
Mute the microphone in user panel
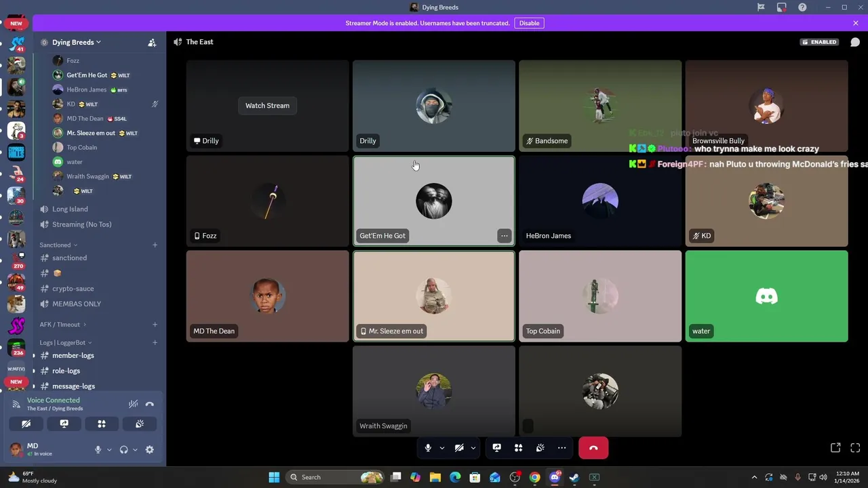[x=98, y=449]
